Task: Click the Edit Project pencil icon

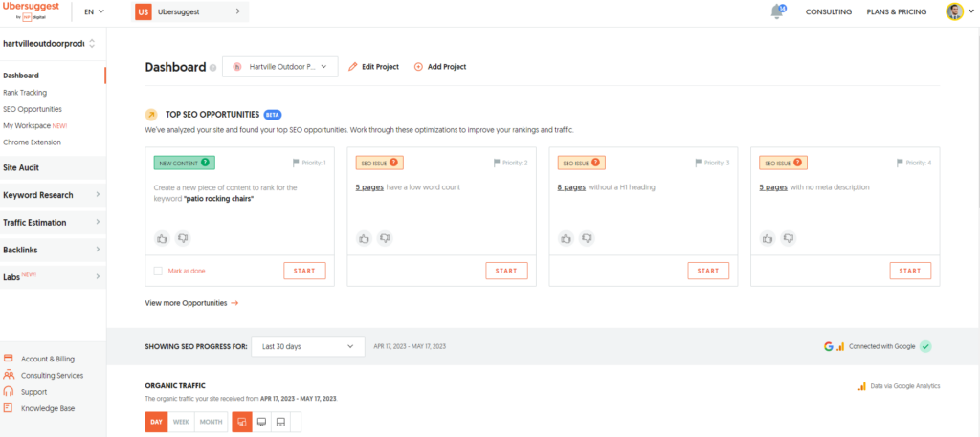Action: 353,67
